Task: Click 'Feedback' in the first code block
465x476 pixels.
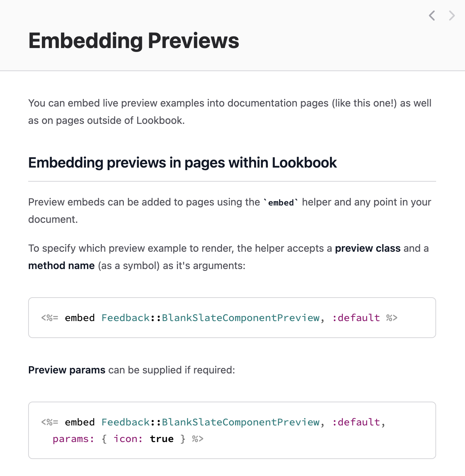Action: (126, 318)
